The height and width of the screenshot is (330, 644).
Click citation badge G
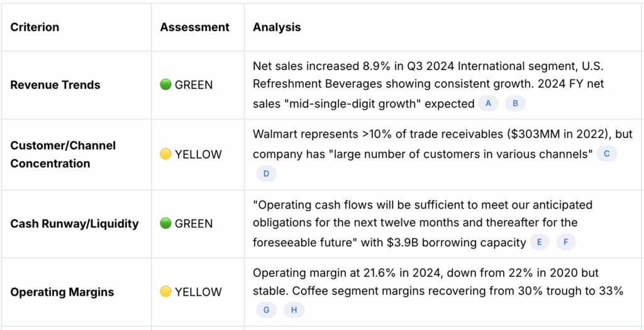266,310
